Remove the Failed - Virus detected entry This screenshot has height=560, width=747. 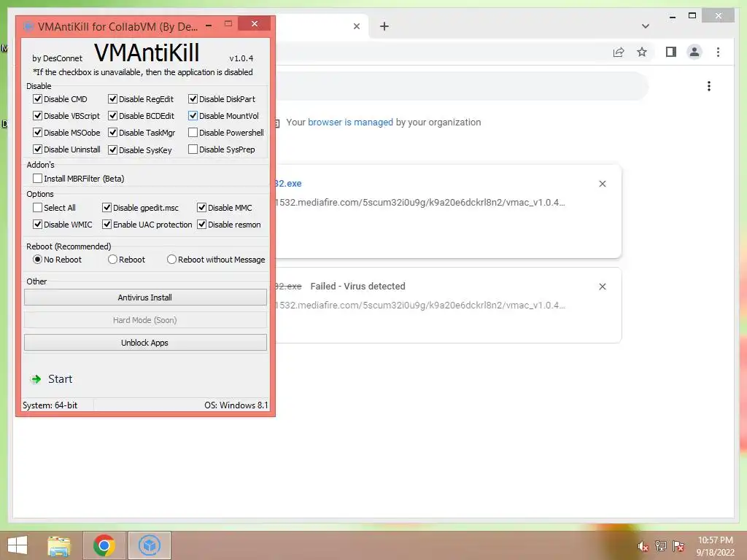coord(603,287)
